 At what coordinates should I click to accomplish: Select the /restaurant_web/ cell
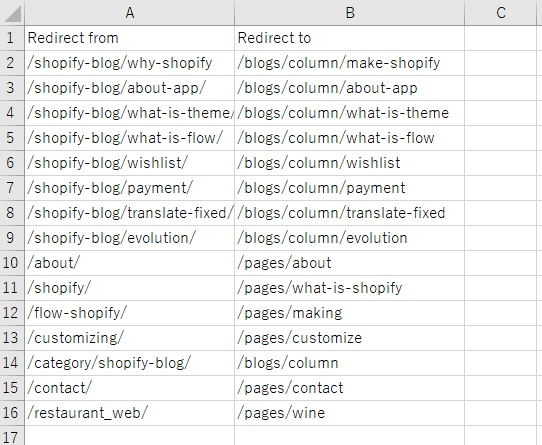[x=130, y=413]
